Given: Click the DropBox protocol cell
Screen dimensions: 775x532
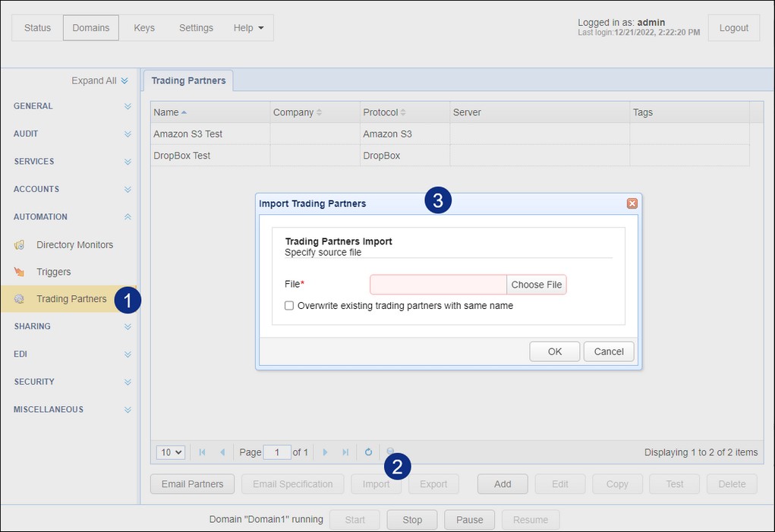Looking at the screenshot, I should pos(405,156).
